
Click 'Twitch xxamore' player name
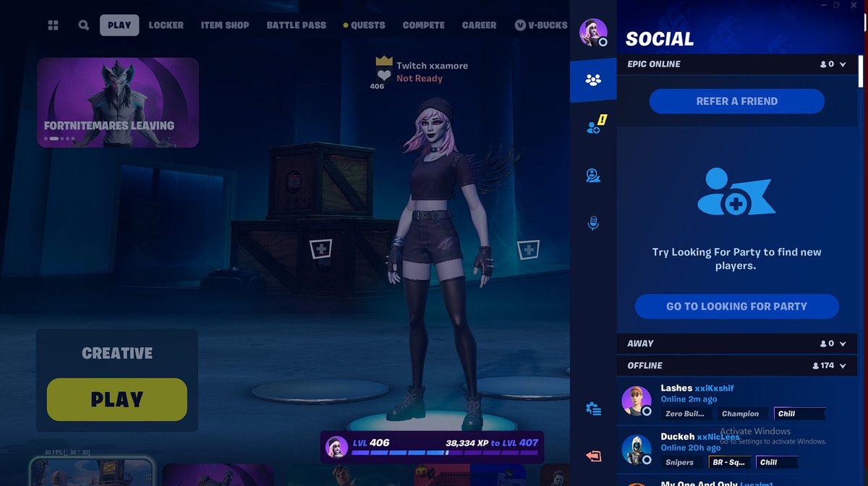(432, 66)
